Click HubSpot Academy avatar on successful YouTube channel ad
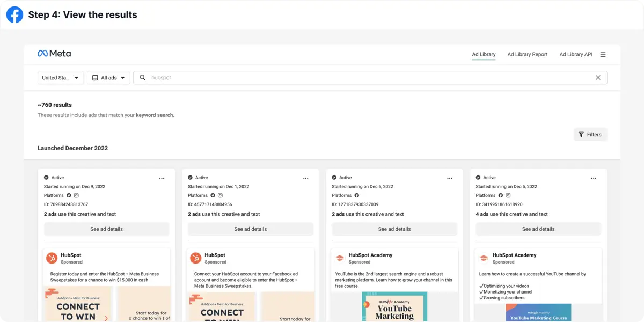644x322 pixels. [484, 259]
